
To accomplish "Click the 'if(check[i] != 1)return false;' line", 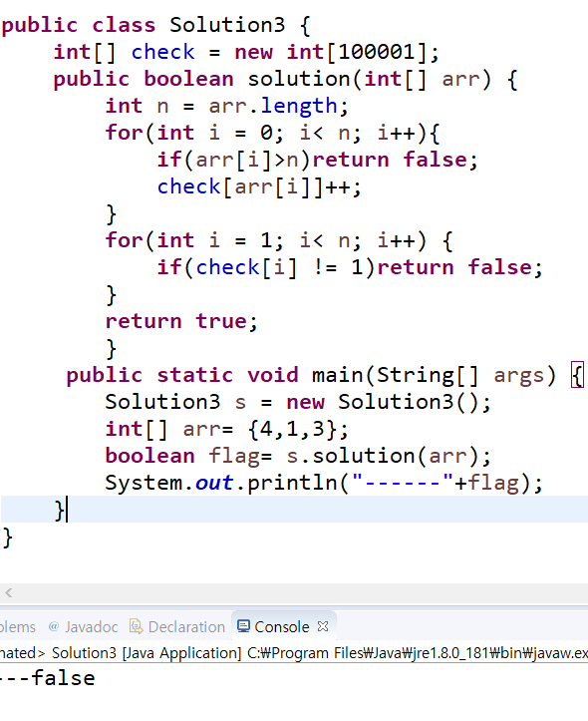I will 350,267.
